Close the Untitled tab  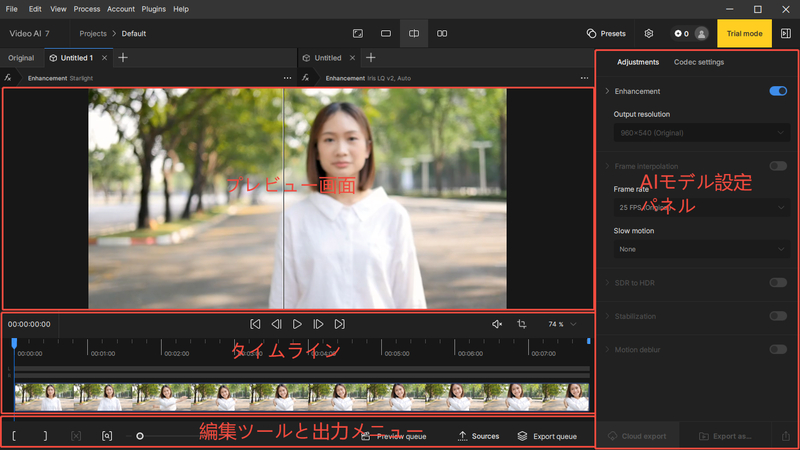click(352, 58)
